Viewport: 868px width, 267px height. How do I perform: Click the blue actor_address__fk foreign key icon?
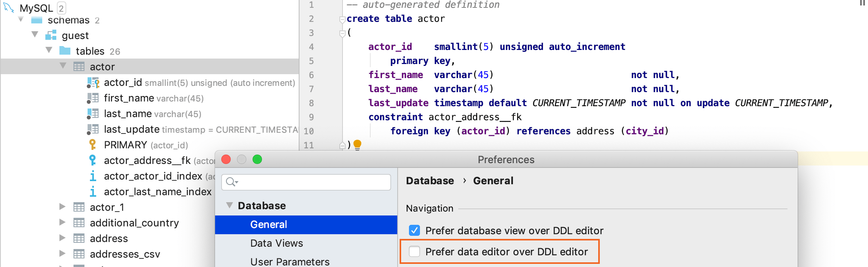93,160
